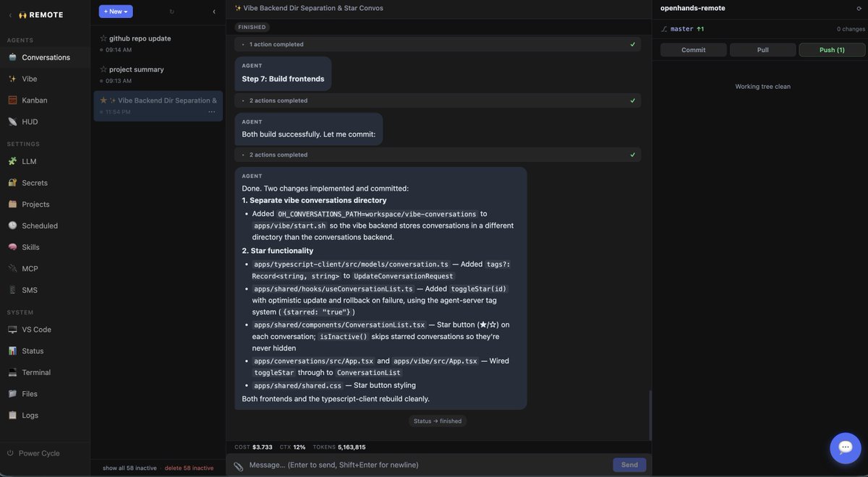Click the Power Cycle button

point(33,453)
